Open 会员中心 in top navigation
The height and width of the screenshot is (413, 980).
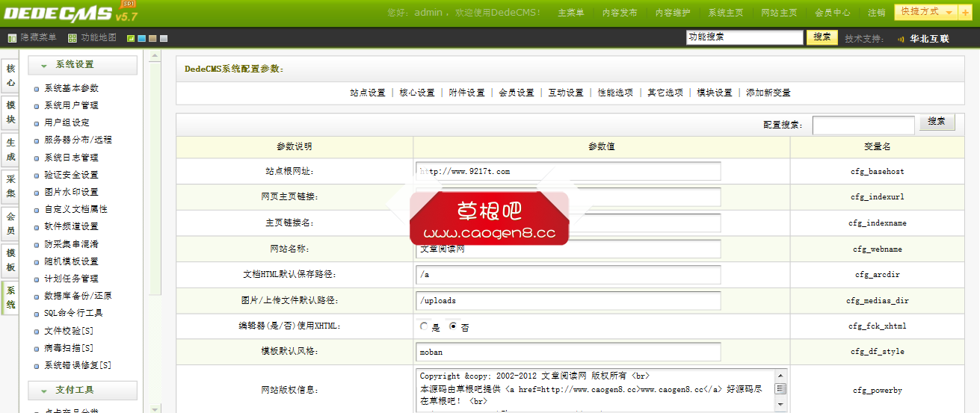[832, 13]
